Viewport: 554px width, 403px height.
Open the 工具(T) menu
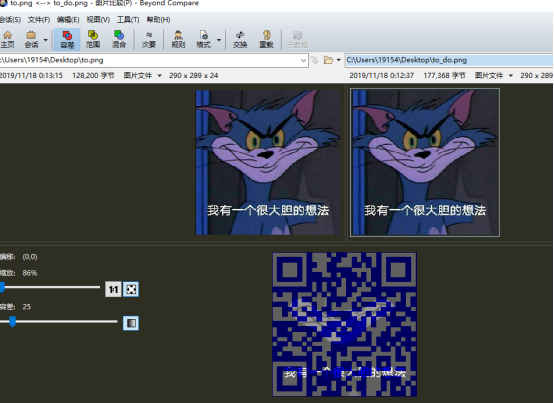click(x=128, y=19)
